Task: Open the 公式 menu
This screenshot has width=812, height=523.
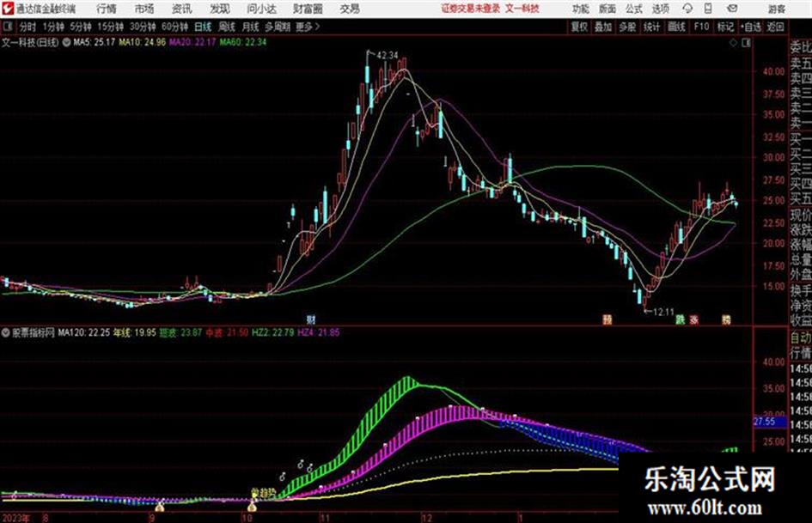Action: (x=633, y=9)
